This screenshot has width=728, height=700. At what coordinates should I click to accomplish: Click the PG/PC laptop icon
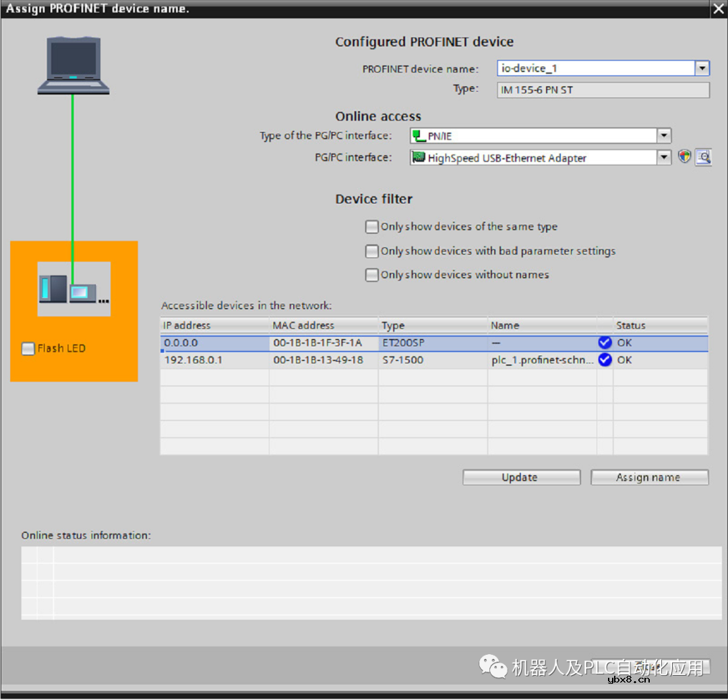tap(73, 65)
